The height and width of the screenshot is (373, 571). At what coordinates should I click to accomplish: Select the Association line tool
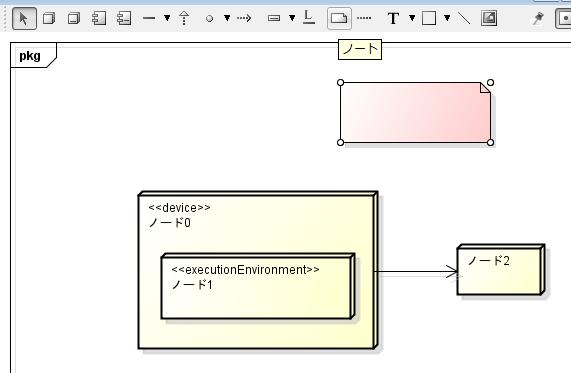(x=149, y=18)
